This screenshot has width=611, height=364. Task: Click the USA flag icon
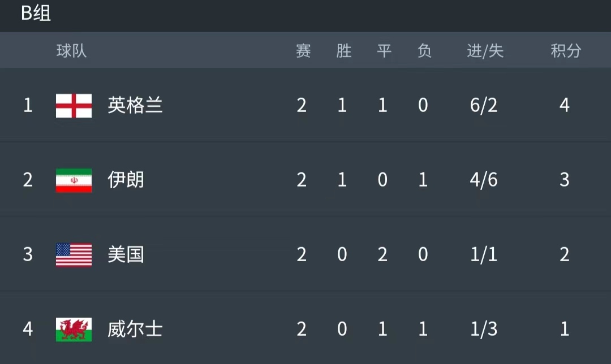(x=73, y=255)
